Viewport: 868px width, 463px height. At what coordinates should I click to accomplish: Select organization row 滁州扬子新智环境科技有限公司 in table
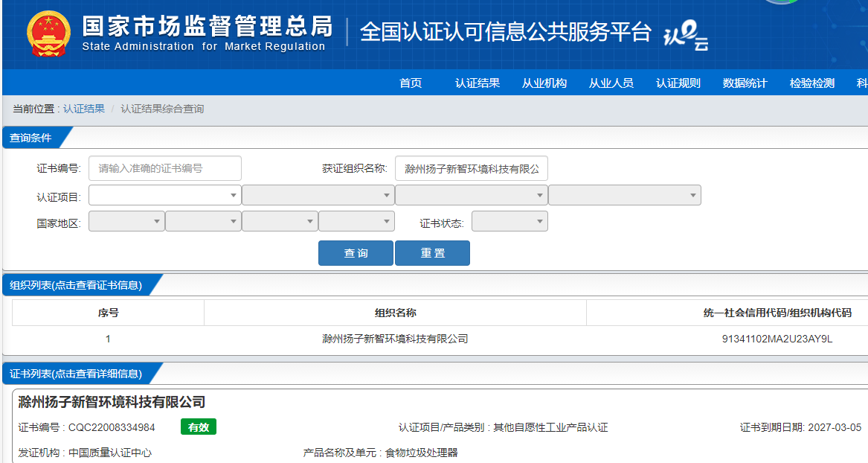(395, 339)
